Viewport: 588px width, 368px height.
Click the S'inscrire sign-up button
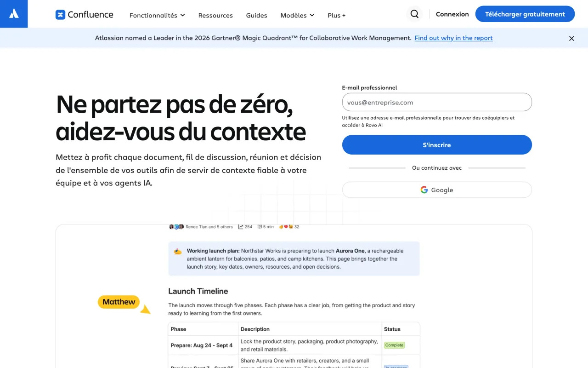(437, 145)
